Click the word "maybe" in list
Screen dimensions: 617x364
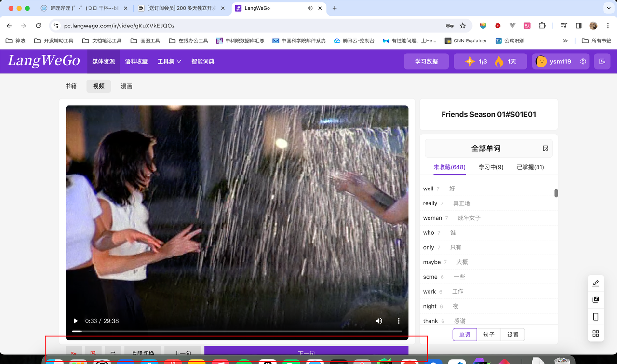point(432,262)
